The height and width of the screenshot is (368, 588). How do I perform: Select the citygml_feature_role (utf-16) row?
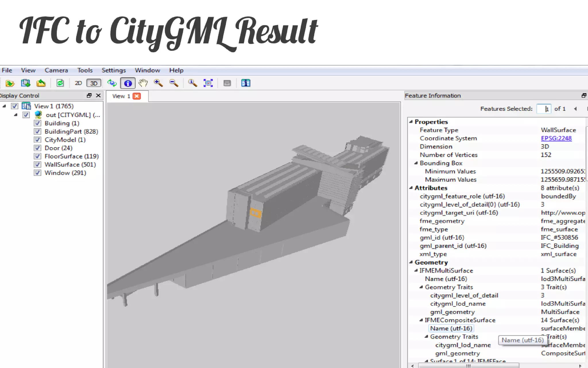497,196
